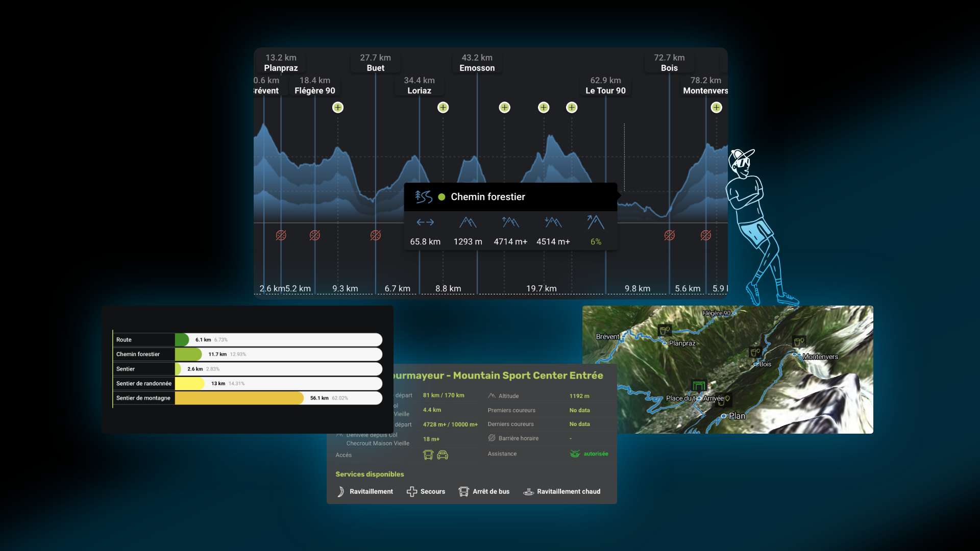The image size is (980, 551).
Task: Expand the plus marker right of Loriaz
Action: click(x=443, y=108)
